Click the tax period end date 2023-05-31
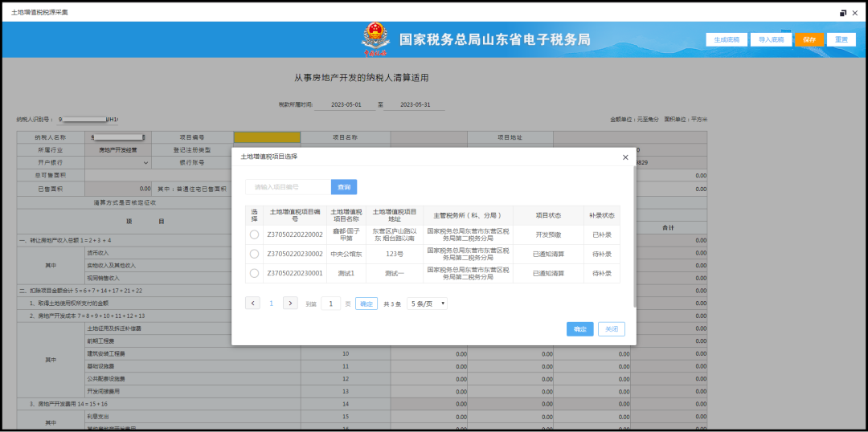Image resolution: width=868 pixels, height=432 pixels. pos(415,104)
